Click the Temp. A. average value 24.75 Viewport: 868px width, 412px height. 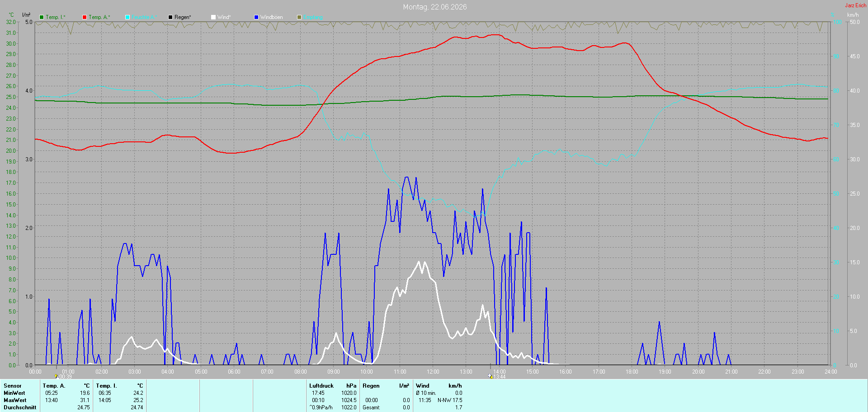point(84,407)
